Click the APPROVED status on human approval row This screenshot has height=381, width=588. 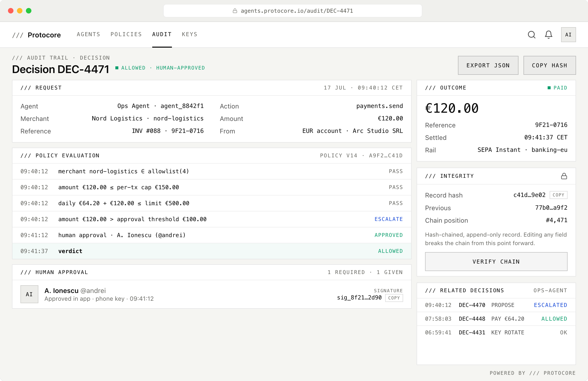389,235
